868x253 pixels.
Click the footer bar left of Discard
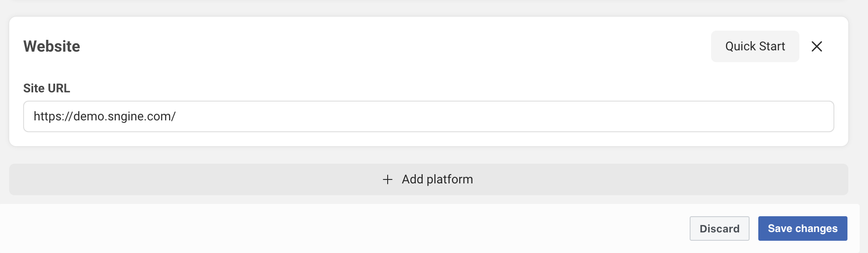pyautogui.click(x=350, y=228)
